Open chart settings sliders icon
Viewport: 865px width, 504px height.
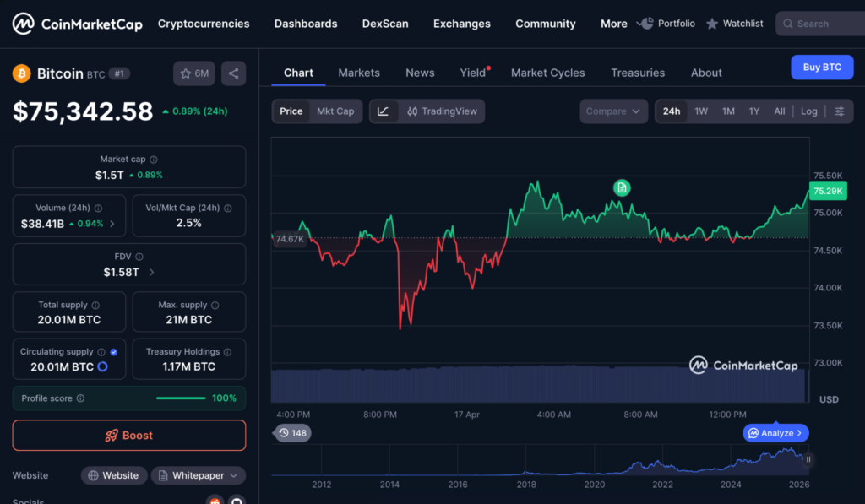click(839, 111)
